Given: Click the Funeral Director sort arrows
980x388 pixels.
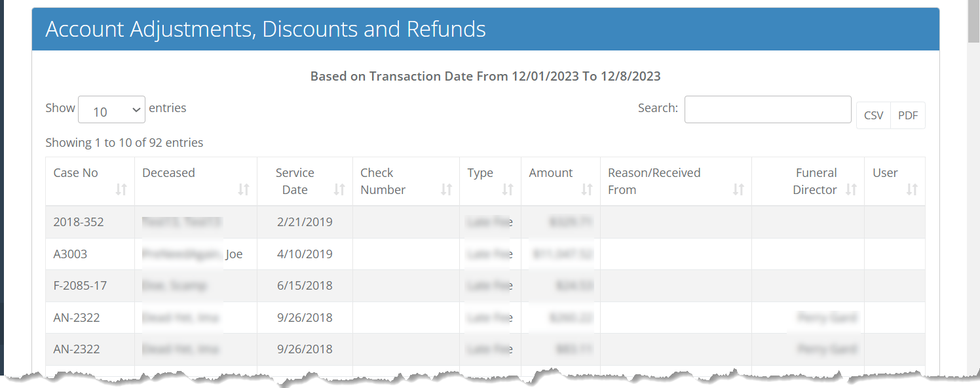Looking at the screenshot, I should click(x=851, y=189).
